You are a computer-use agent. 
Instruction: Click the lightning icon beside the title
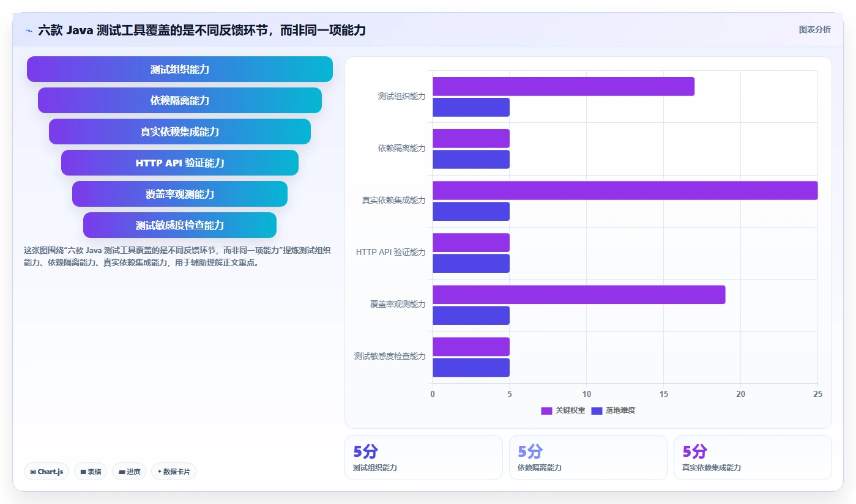[x=29, y=30]
